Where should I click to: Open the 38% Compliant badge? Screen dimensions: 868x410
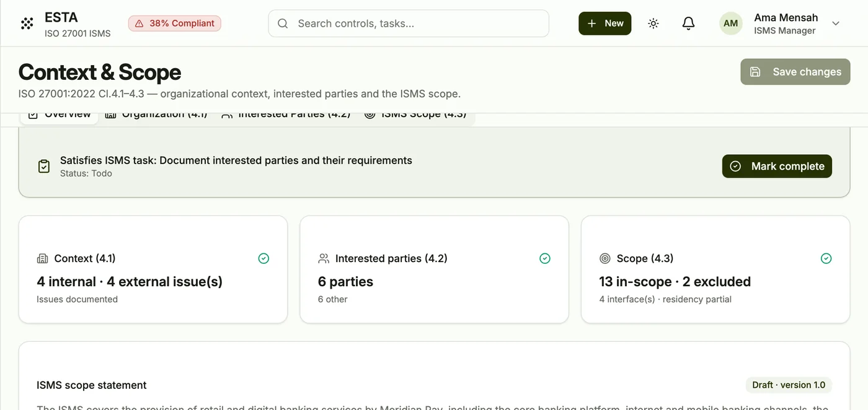175,24
